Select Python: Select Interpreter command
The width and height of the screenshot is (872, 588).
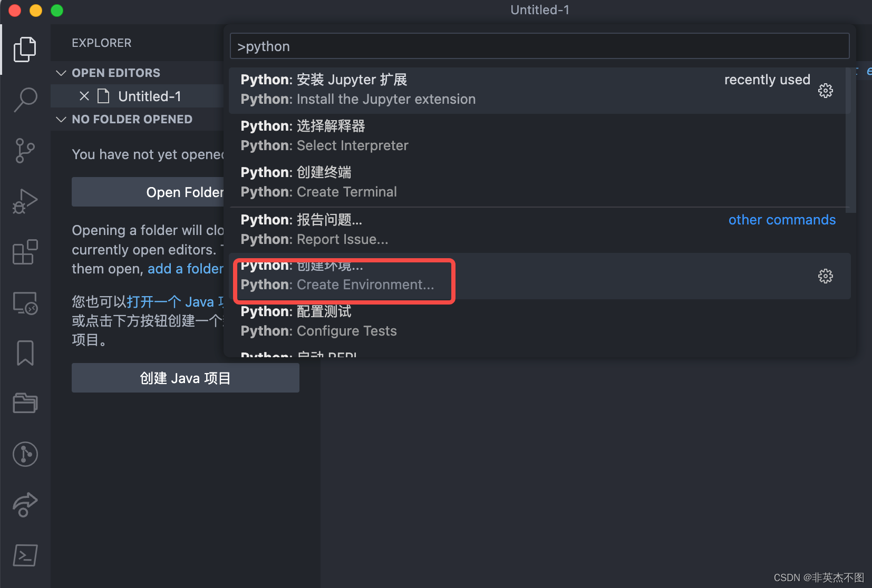click(x=540, y=136)
